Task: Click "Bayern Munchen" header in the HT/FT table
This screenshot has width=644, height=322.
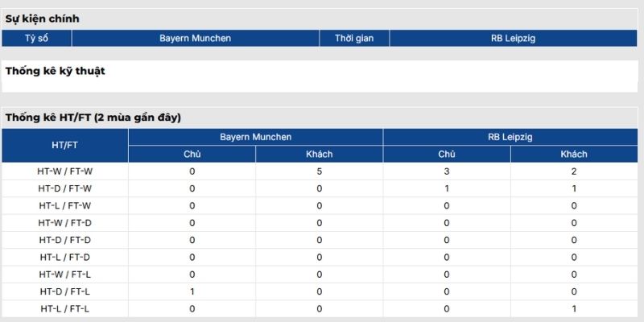Action: click(x=255, y=138)
